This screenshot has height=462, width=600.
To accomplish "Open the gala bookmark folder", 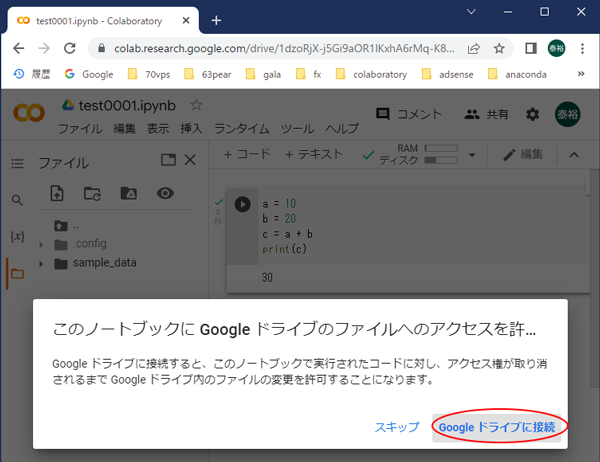I will tap(263, 74).
